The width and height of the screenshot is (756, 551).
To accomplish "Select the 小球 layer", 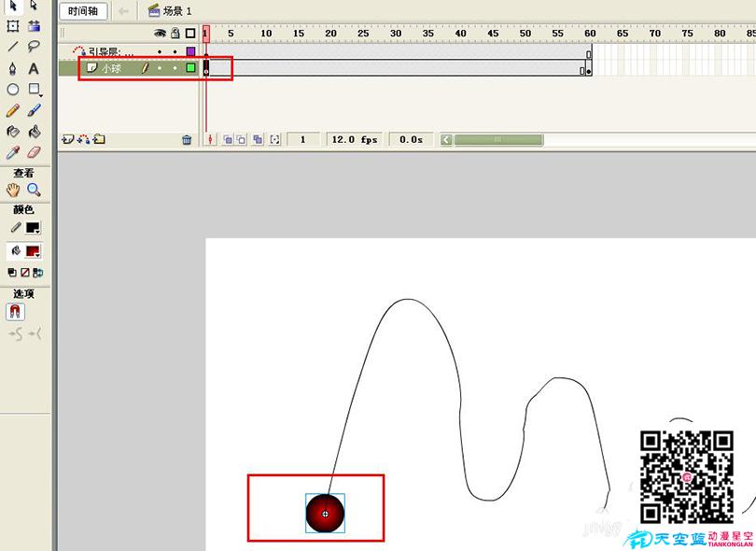I will (111, 68).
